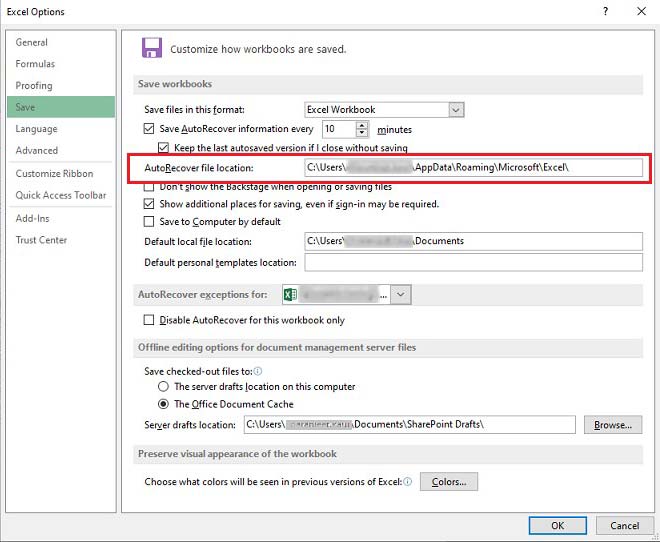Click info icon next to 'Save checked-out files to'

point(258,371)
